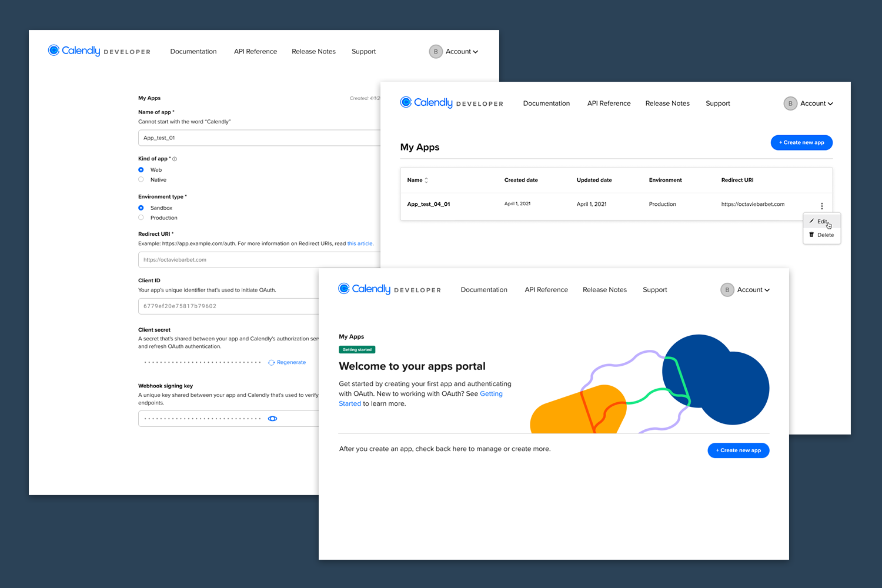Choose Edit from the app context menu
Screen dimensions: 882x588
[x=822, y=222]
